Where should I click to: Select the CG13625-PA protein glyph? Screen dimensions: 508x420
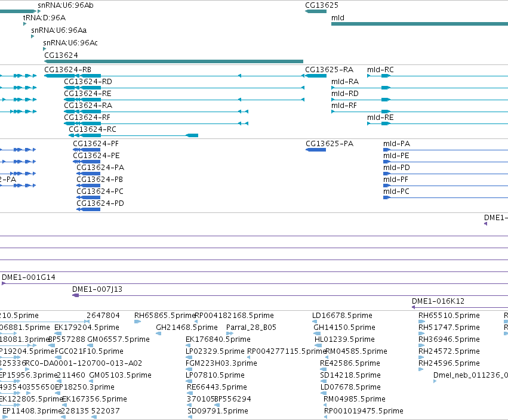pos(316,150)
